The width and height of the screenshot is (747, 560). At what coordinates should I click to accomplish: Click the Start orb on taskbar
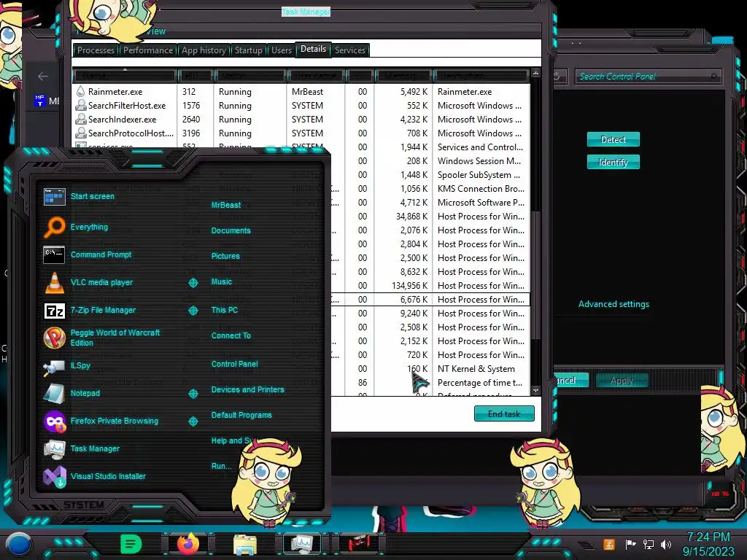19,544
